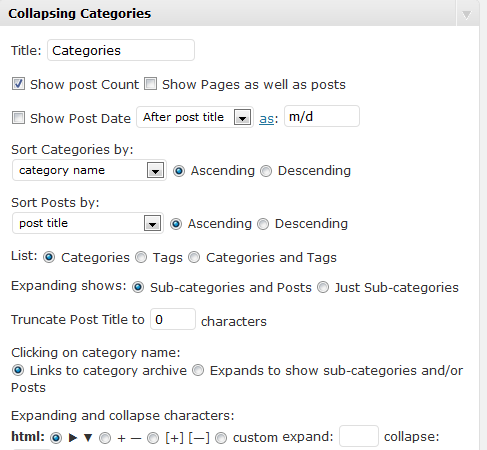Viewport: 487px width, 450px height.
Task: Click 'Expanding and collapse characters:' label
Action: point(123,416)
